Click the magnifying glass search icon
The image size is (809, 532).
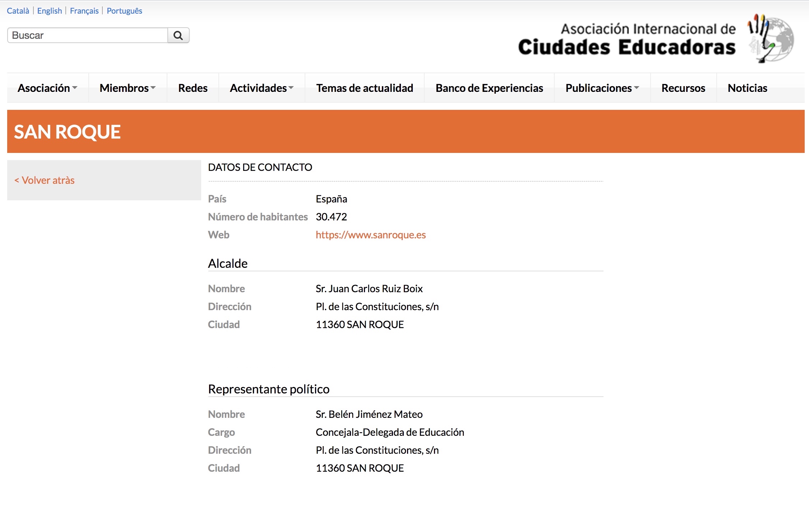178,35
